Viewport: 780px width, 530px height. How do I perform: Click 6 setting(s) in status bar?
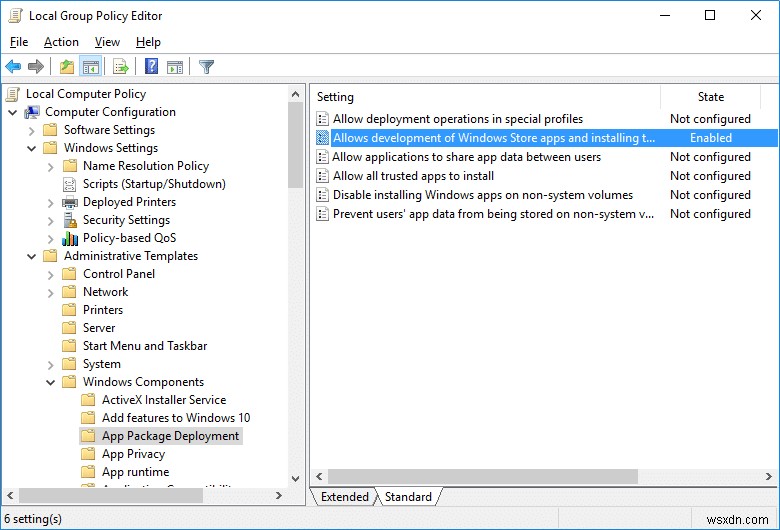(x=33, y=519)
